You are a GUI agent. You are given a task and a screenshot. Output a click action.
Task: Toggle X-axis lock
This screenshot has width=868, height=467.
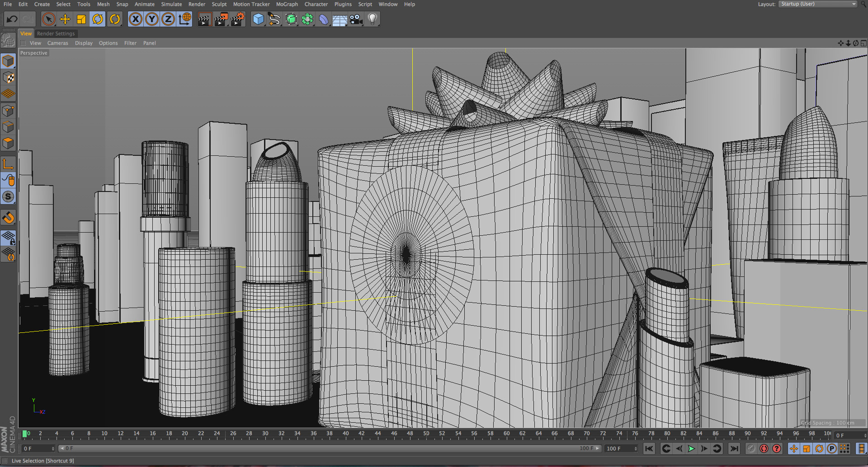click(135, 19)
